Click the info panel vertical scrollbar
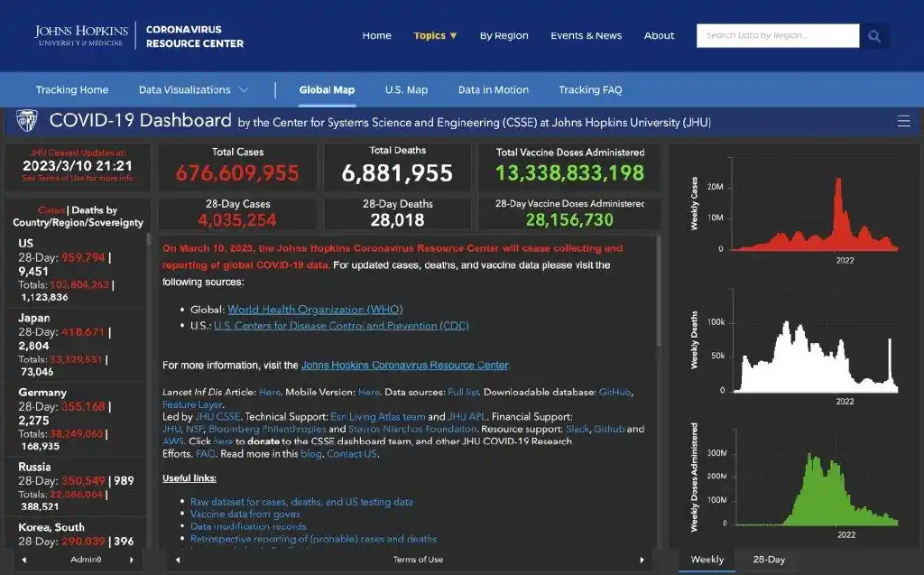 pyautogui.click(x=660, y=289)
